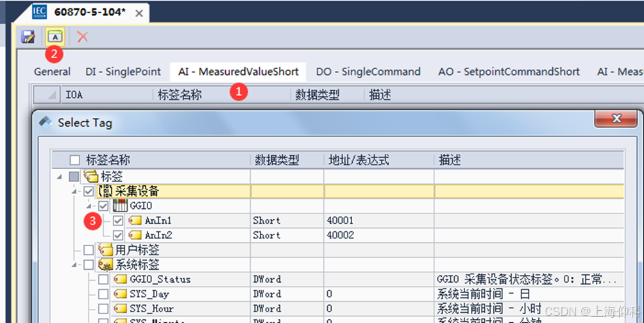
Task: Click the red X delete icon
Action: pyautogui.click(x=82, y=37)
